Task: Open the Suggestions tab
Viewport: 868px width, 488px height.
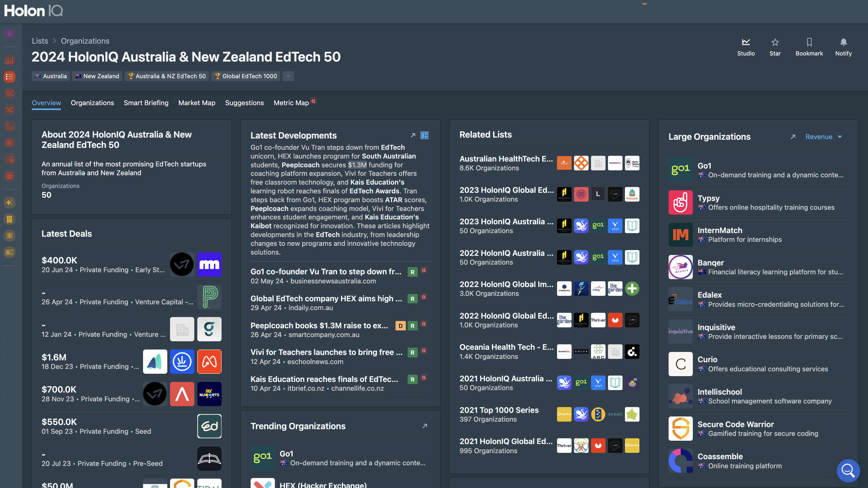Action: [x=244, y=103]
